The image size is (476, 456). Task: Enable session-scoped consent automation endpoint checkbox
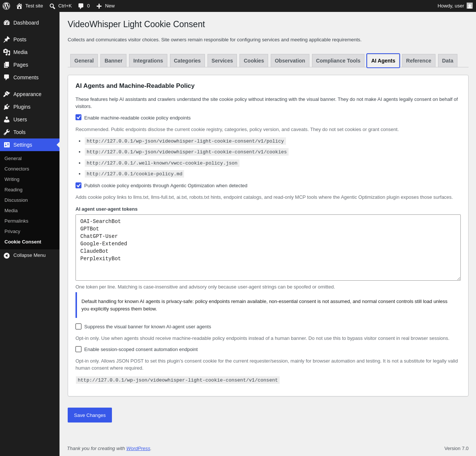[78, 349]
